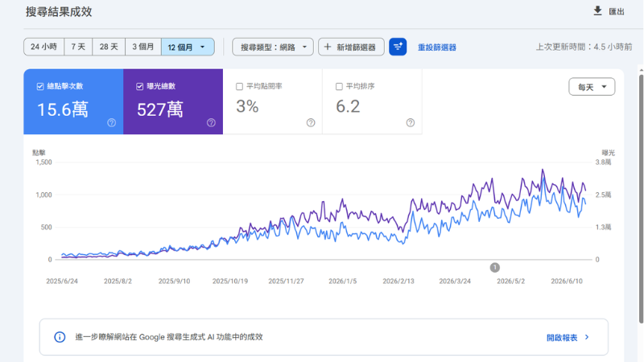The image size is (644, 362).
Task: Click the AI features banner text
Action: pyautogui.click(x=169, y=337)
